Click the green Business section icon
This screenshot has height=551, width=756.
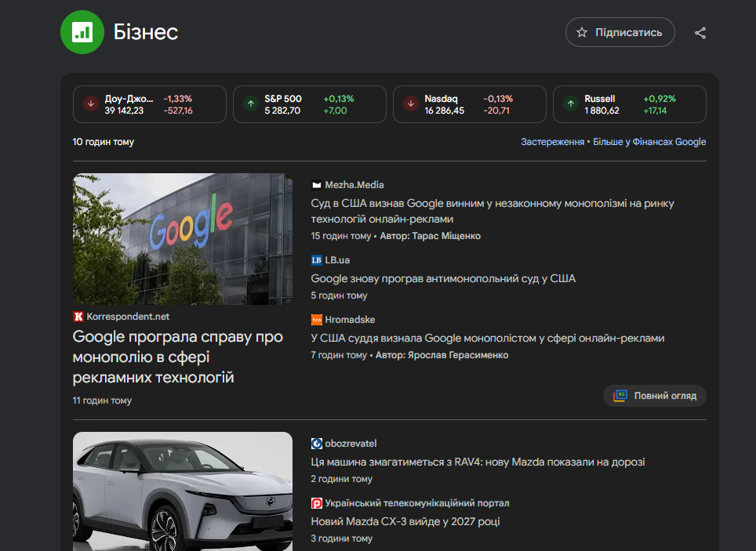[82, 32]
